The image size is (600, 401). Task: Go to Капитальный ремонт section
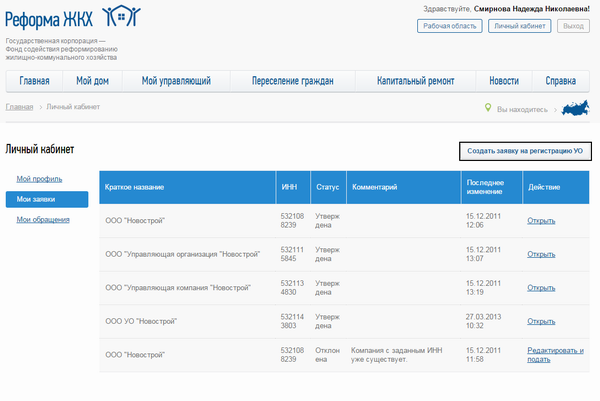tap(415, 81)
